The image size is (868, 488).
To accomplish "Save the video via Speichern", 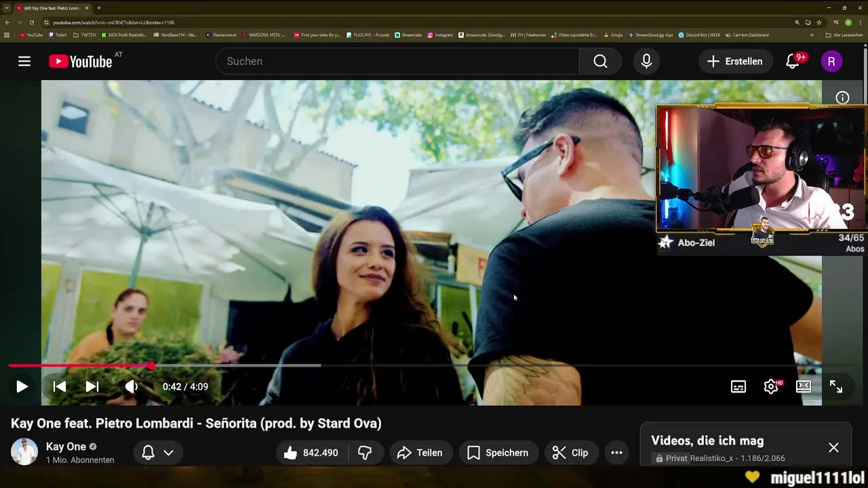I will [x=498, y=453].
